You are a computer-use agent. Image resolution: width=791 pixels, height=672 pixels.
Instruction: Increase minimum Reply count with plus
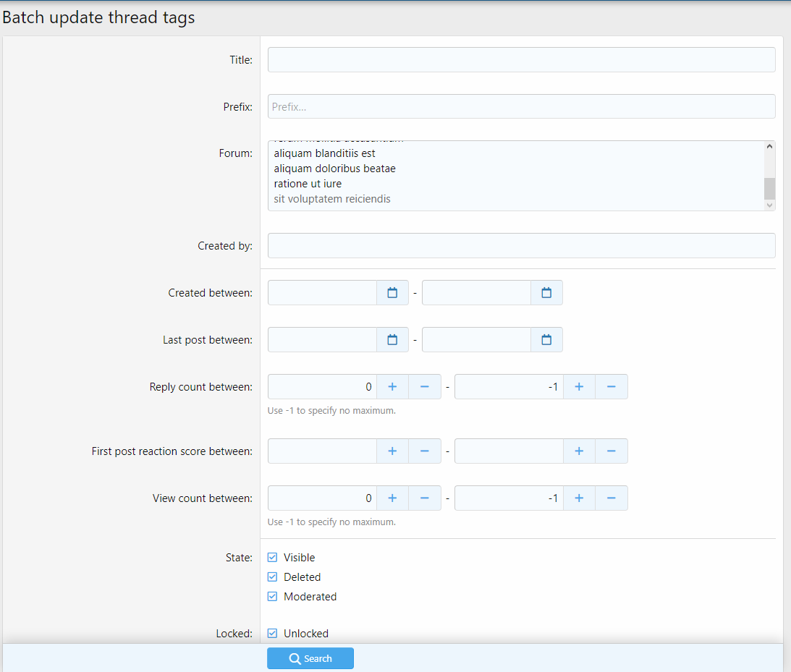(392, 387)
